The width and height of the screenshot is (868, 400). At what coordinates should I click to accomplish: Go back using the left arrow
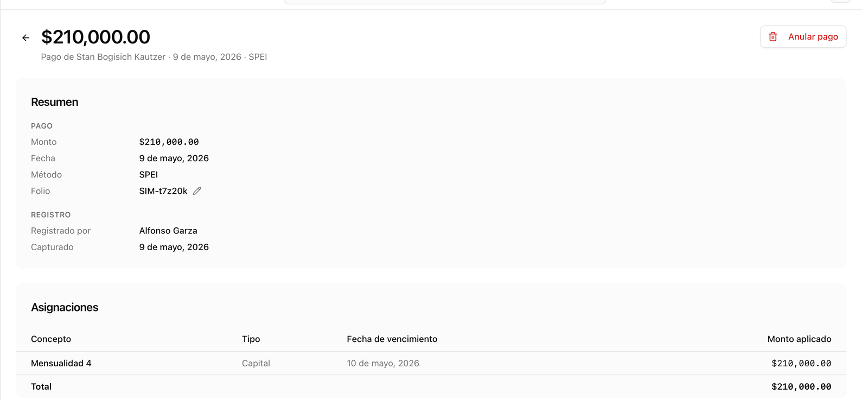click(25, 37)
